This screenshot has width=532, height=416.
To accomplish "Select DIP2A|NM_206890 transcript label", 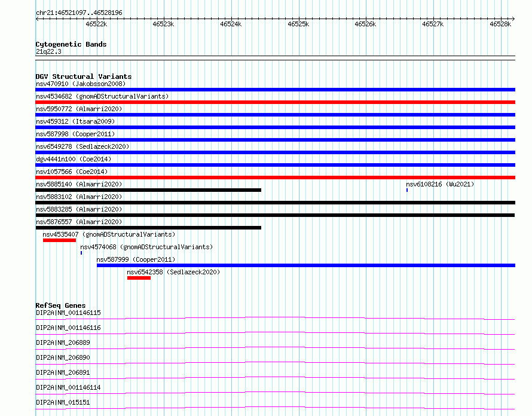I will [63, 357].
